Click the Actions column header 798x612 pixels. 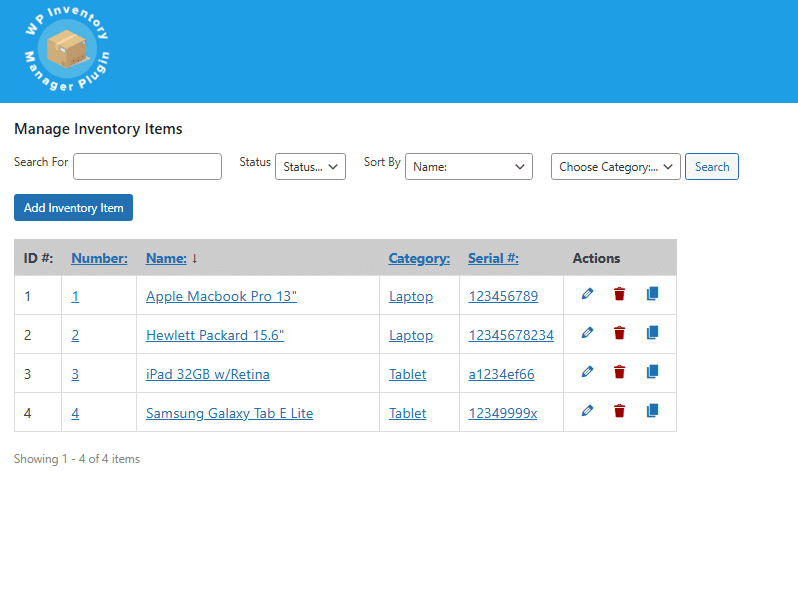[x=596, y=258]
